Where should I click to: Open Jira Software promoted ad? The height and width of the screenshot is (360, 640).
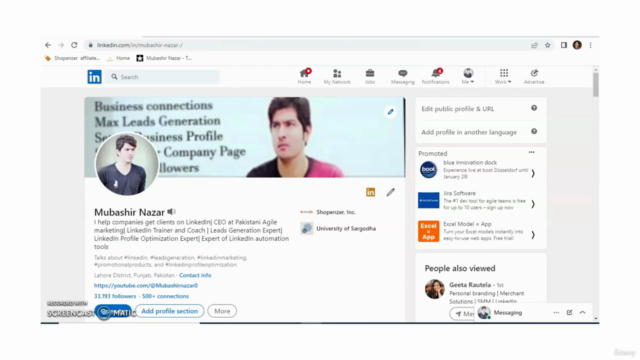(472, 200)
